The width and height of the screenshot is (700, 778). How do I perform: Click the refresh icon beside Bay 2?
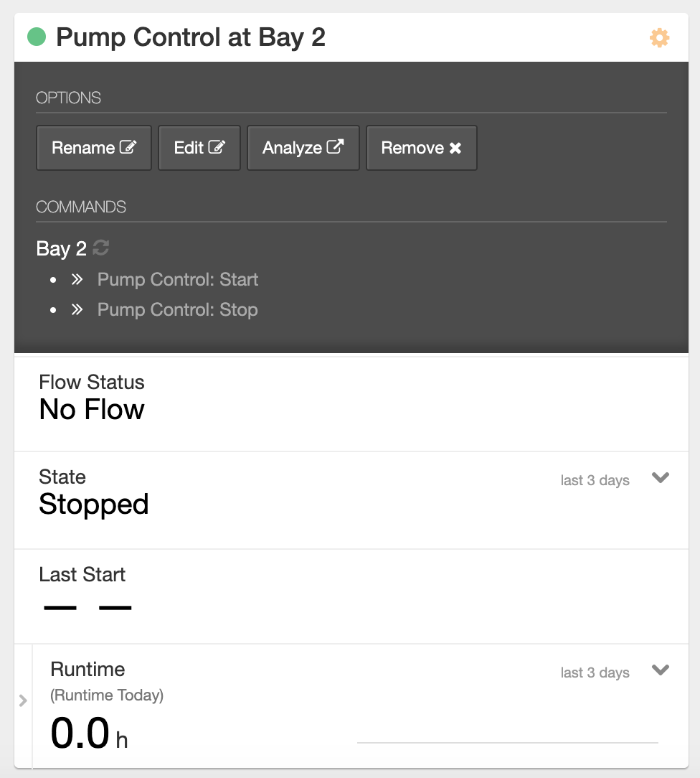(101, 248)
